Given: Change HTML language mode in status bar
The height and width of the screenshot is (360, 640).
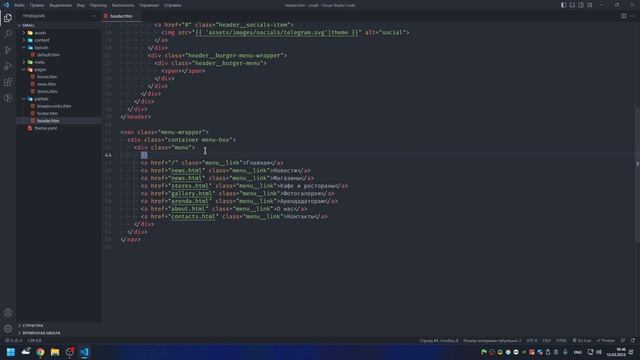Looking at the screenshot, I should [x=561, y=340].
